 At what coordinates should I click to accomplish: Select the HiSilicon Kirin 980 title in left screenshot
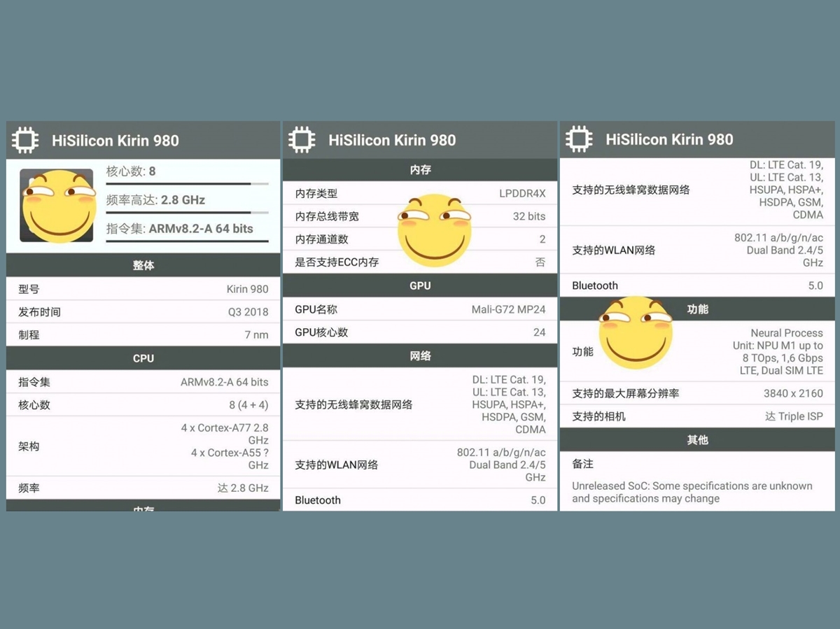pos(115,141)
